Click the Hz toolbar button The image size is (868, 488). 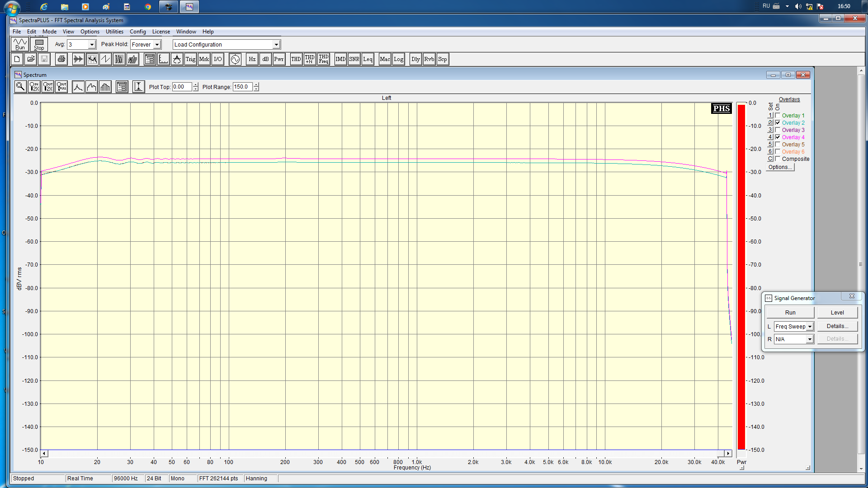252,59
